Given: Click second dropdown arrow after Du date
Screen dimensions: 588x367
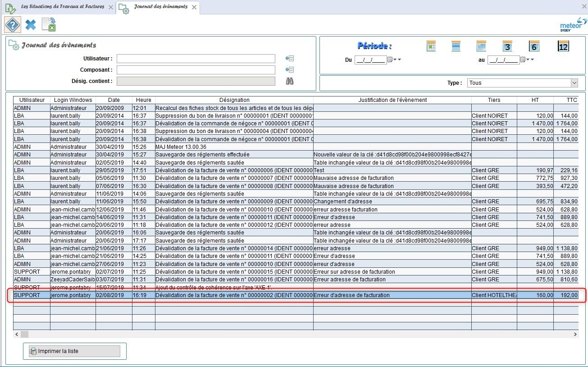Looking at the screenshot, I should pyautogui.click(x=400, y=60).
